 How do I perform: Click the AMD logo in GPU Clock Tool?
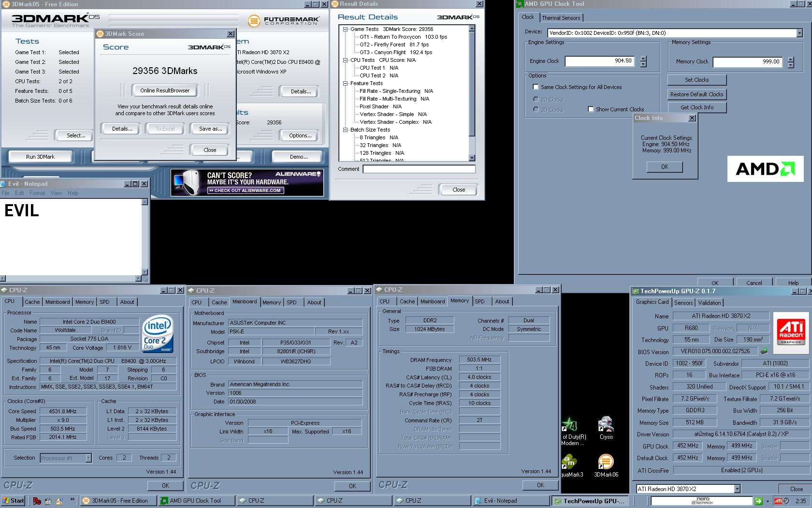tap(765, 169)
